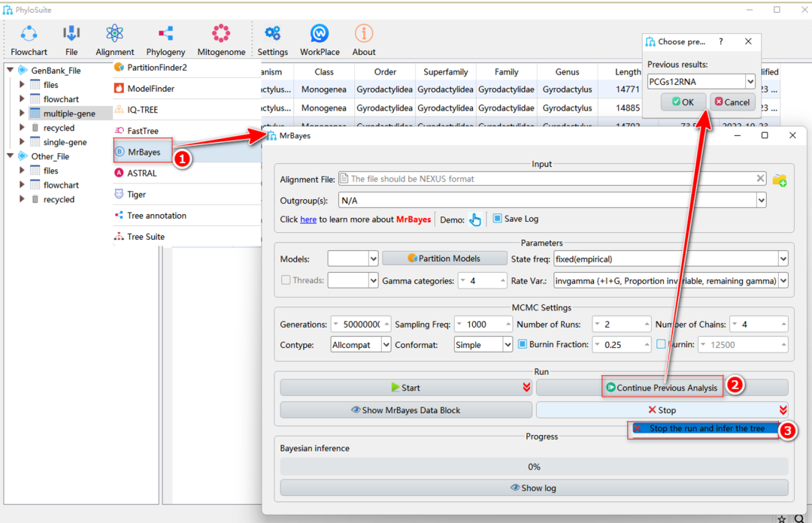Open the 'here' MrBayes learn-more link
This screenshot has width=812, height=523.
tap(308, 219)
